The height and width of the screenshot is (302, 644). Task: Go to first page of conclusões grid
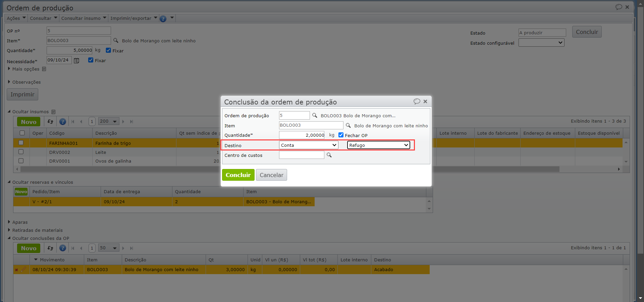click(x=73, y=248)
